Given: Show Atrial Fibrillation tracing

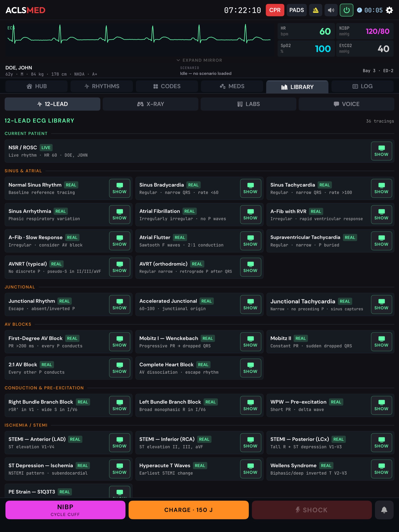Looking at the screenshot, I should tap(250, 214).
